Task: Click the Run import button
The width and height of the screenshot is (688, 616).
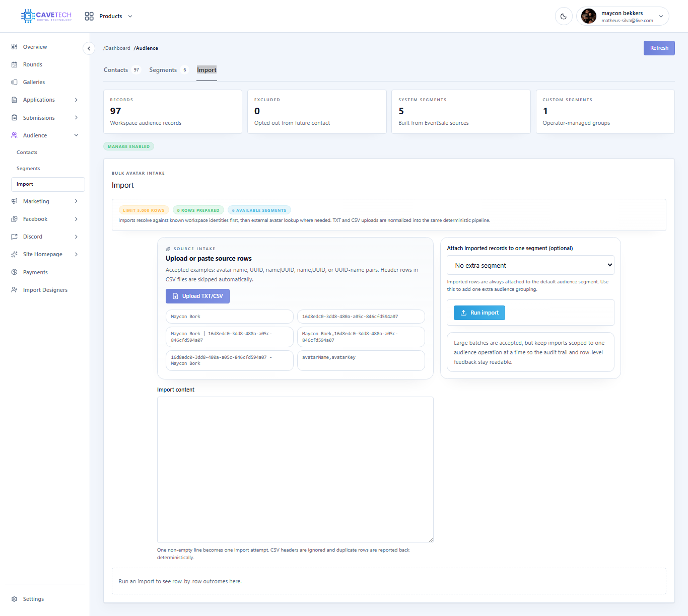Action: 479,313
